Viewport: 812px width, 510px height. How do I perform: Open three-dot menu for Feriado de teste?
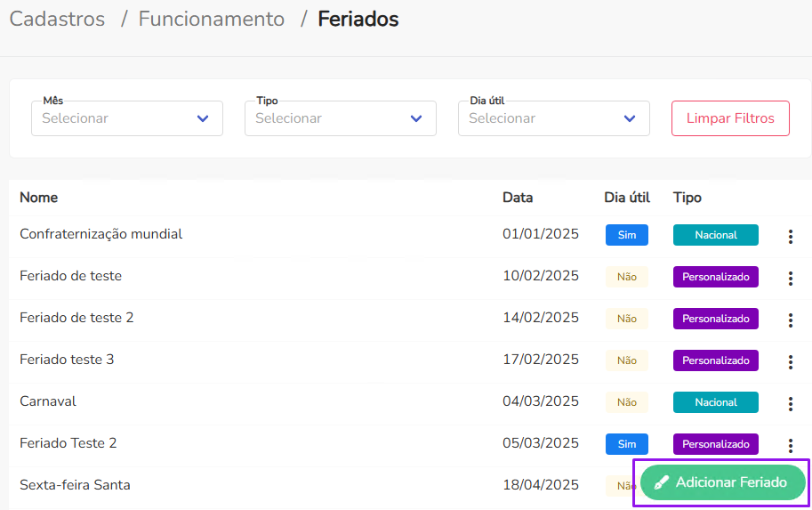pyautogui.click(x=790, y=278)
